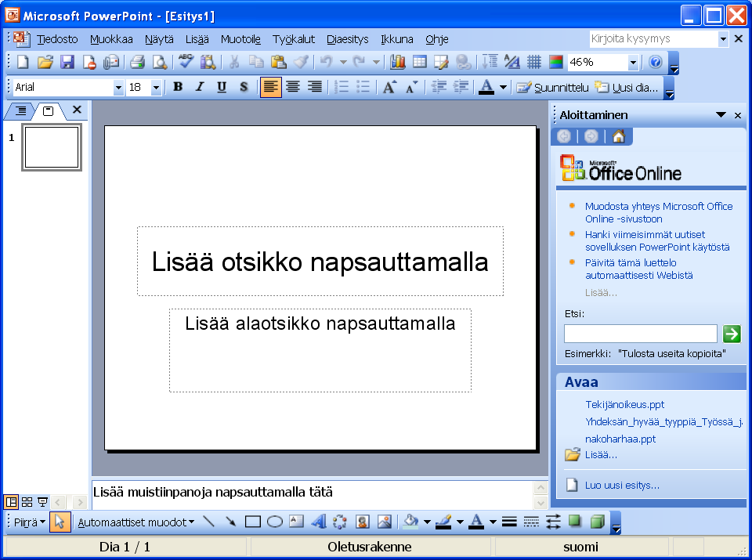The image size is (752, 560).
Task: Open Tekijänoikeus.ppt recent file
Action: click(x=624, y=405)
